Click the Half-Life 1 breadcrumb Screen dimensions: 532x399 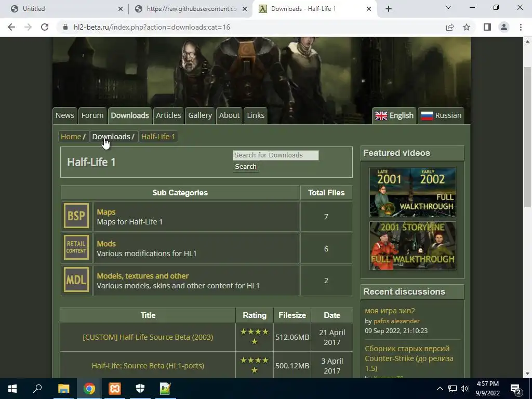coord(158,137)
